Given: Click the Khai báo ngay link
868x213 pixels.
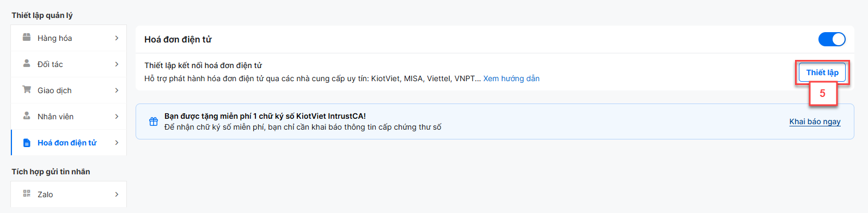Looking at the screenshot, I should [x=815, y=121].
